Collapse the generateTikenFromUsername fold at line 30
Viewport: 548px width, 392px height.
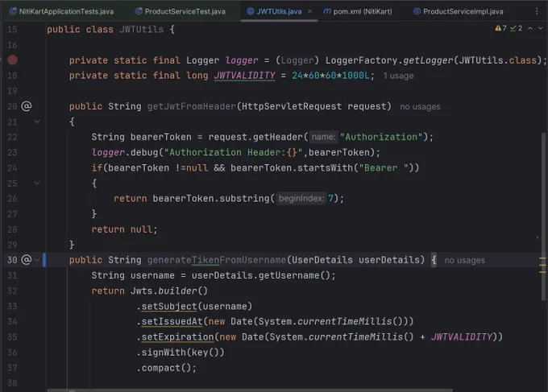[x=37, y=260]
